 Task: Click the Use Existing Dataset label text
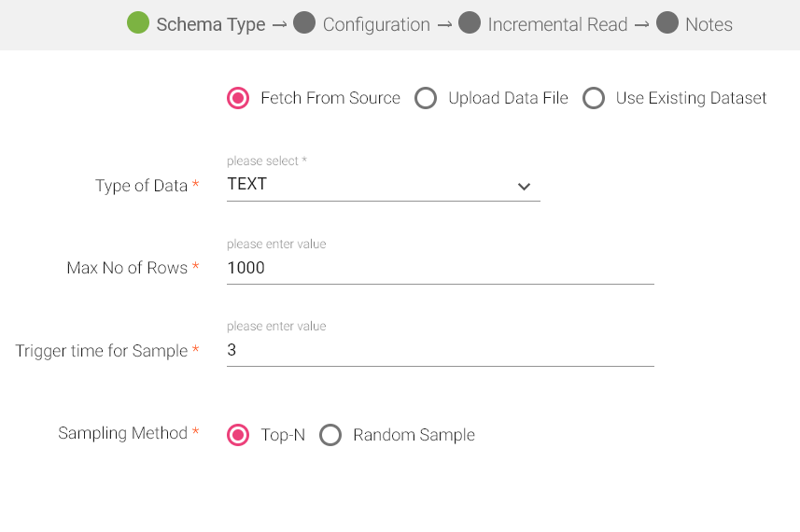point(691,98)
